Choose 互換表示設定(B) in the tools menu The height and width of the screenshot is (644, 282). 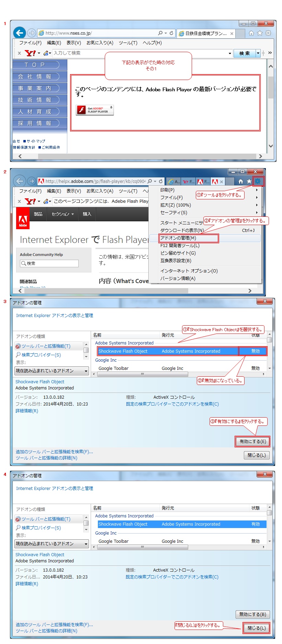[205, 261]
